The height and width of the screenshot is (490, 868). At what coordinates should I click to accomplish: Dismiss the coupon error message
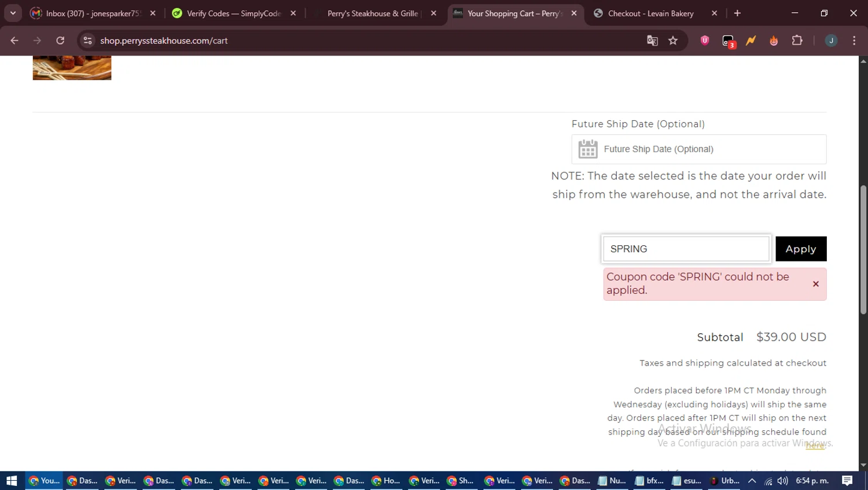(x=815, y=284)
